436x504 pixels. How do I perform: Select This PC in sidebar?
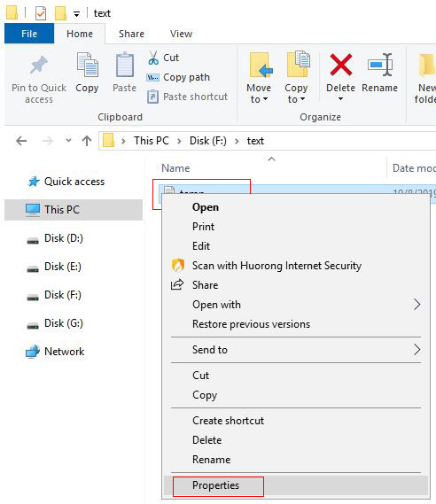[x=74, y=210]
